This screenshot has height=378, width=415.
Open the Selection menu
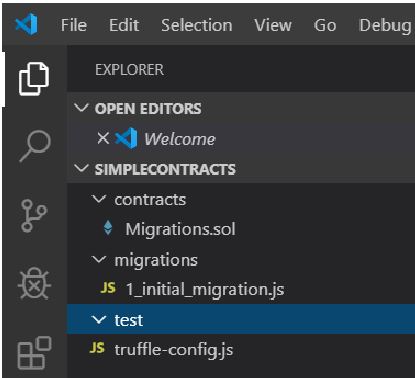pos(197,25)
